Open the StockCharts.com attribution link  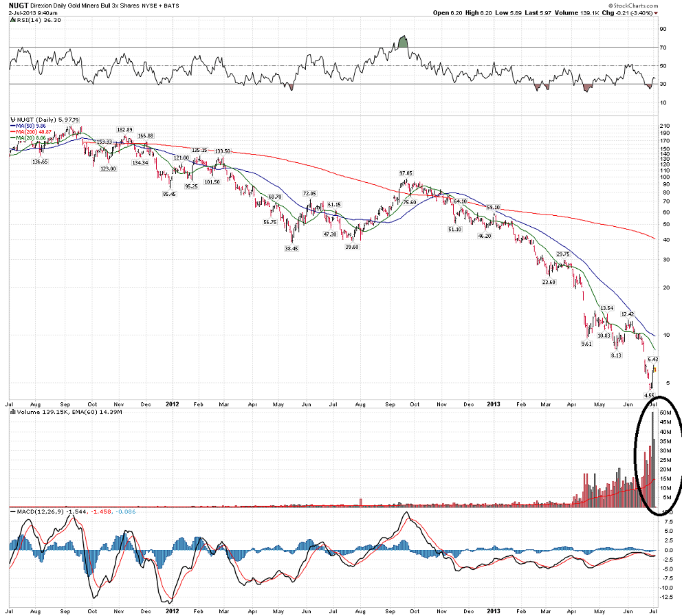[x=633, y=5]
